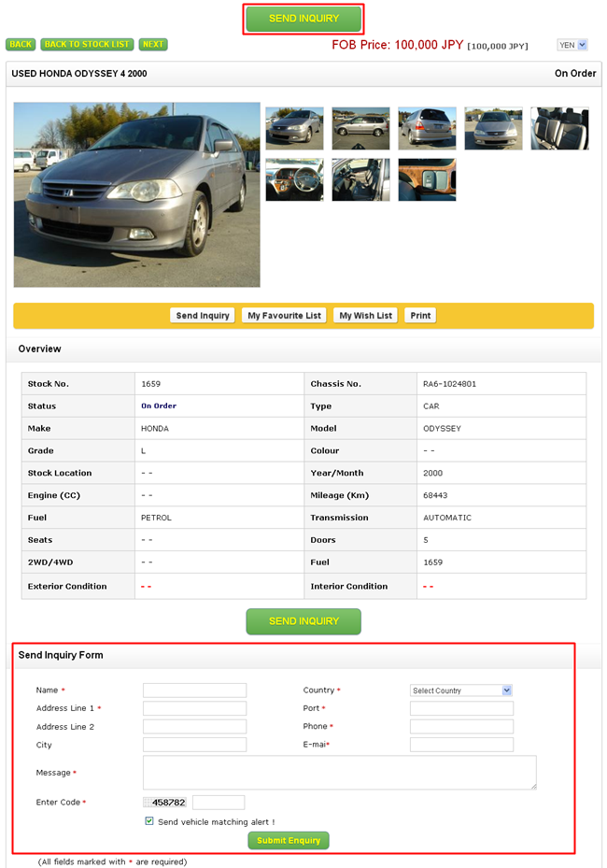Image resolution: width=607 pixels, height=868 pixels.
Task: Focus the Port input field
Action: point(461,708)
